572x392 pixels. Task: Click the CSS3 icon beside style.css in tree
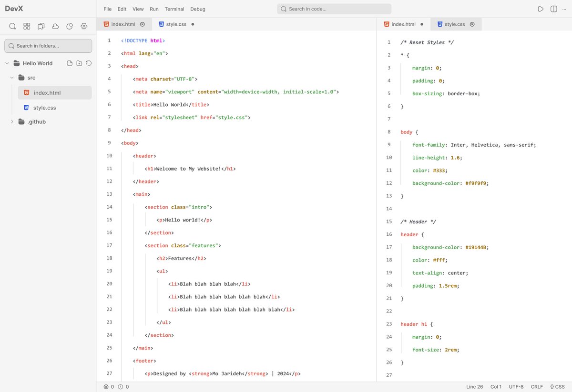26,108
